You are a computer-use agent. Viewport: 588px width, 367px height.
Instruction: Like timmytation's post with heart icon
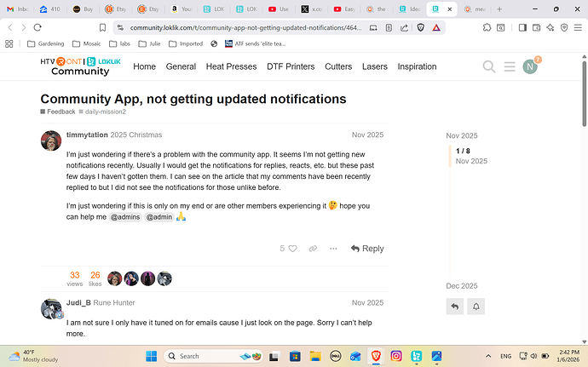pyautogui.click(x=292, y=249)
